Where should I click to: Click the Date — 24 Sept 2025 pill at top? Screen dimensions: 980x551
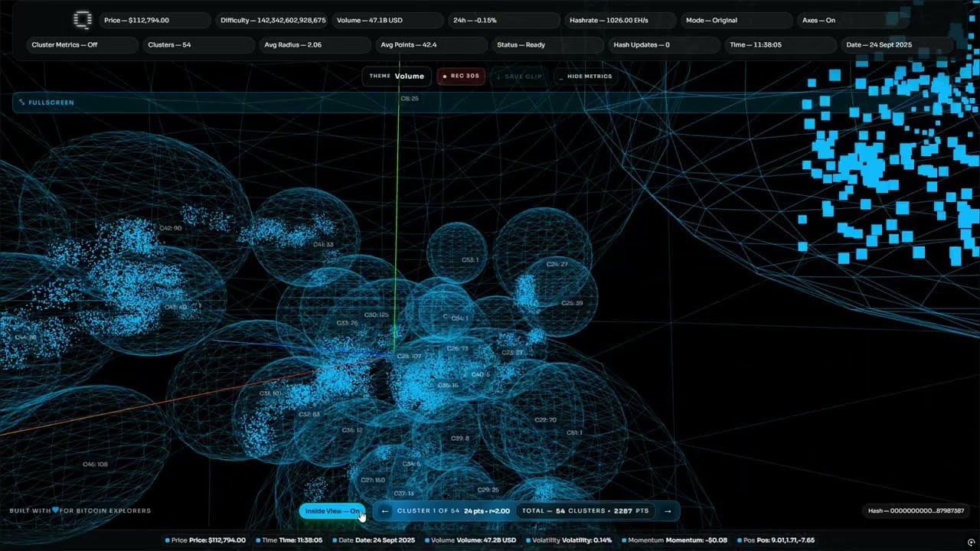tap(897, 45)
